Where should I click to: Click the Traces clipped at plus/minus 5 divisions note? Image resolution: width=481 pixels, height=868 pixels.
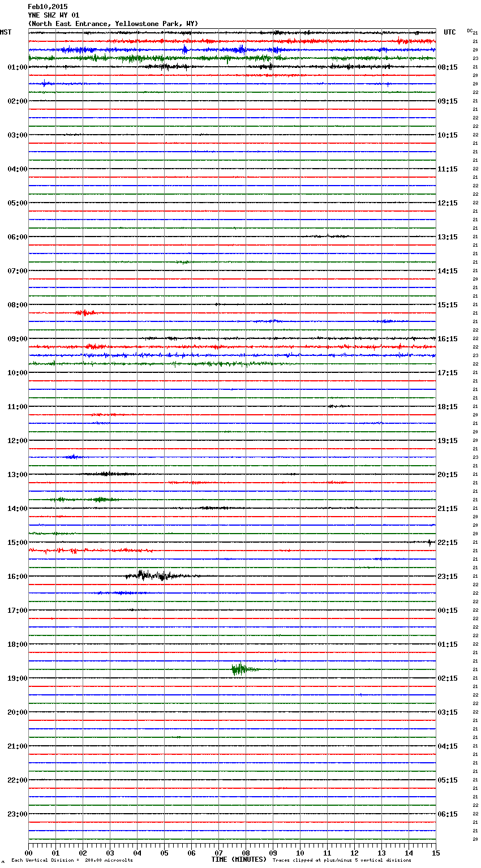(342, 860)
